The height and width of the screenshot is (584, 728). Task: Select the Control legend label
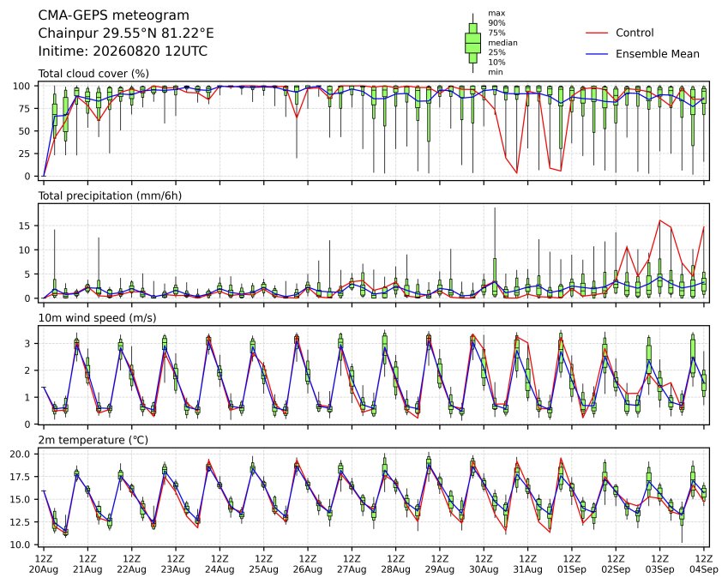(x=635, y=33)
